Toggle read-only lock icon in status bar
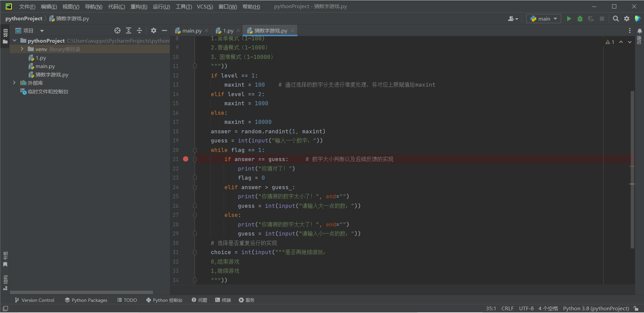 tap(636, 309)
